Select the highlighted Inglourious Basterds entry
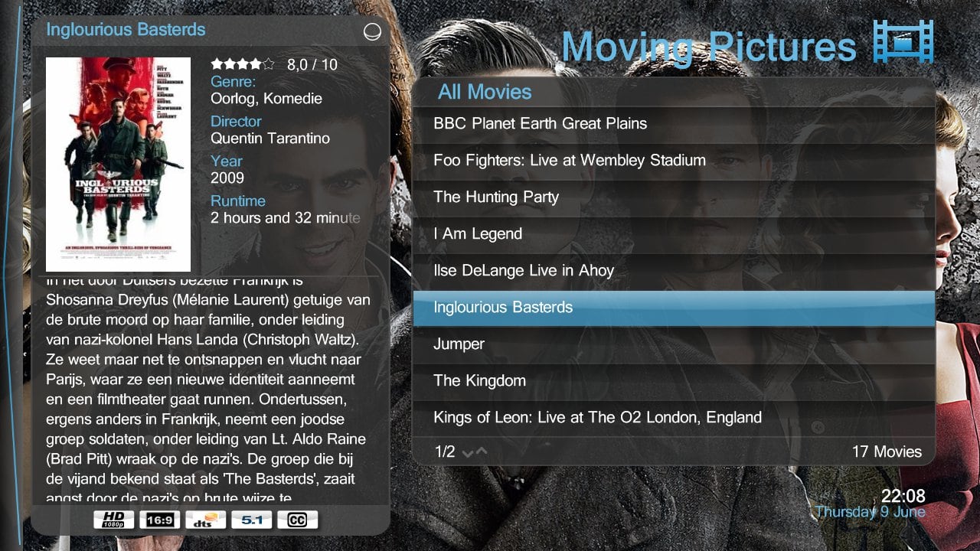 point(674,308)
